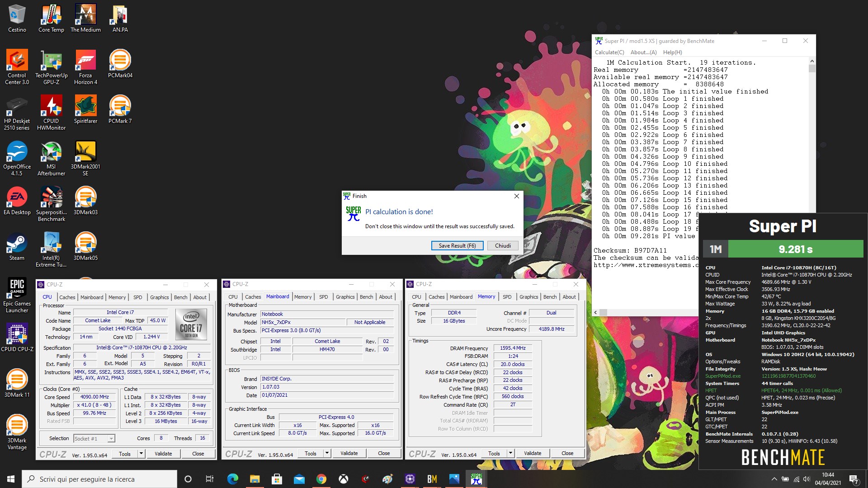Open 3DMark 11 desktop icon
Image resolution: width=868 pixels, height=488 pixels.
[x=17, y=383]
